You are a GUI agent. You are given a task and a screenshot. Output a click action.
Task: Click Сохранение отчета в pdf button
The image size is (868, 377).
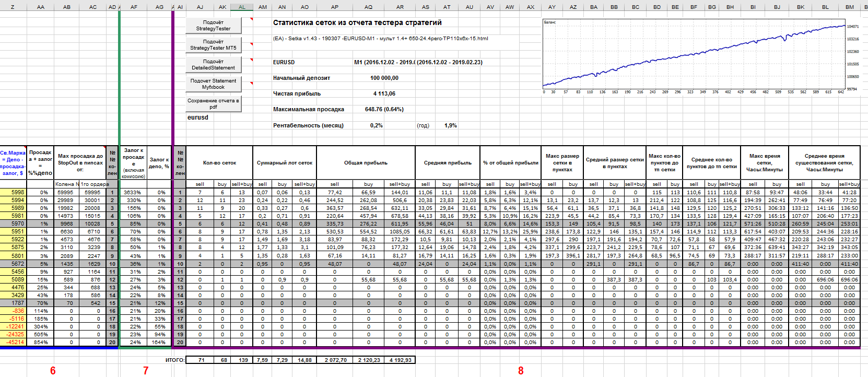(213, 104)
